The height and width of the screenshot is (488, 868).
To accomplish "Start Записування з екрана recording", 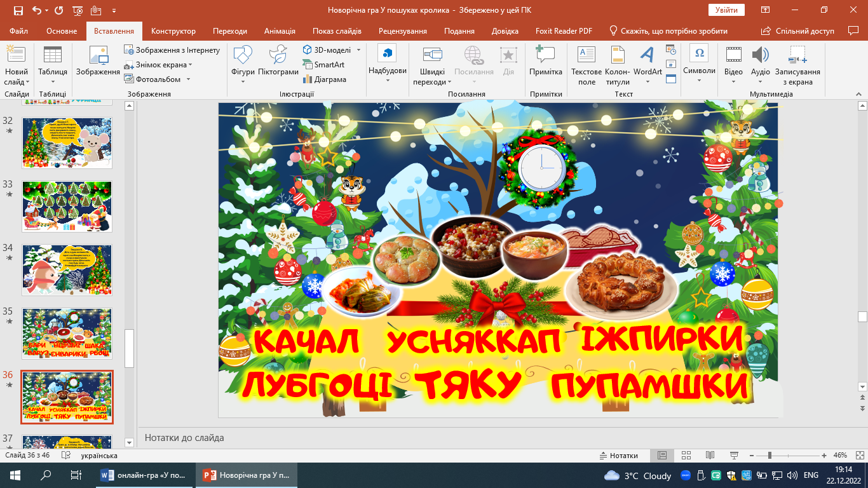I will [x=797, y=66].
